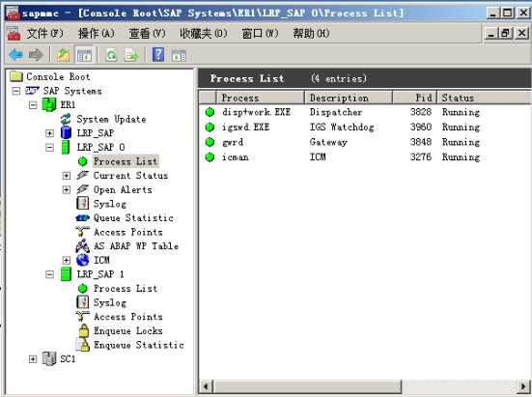The height and width of the screenshot is (397, 532).
Task: Click the Queue Statistic icon
Action: 82,217
